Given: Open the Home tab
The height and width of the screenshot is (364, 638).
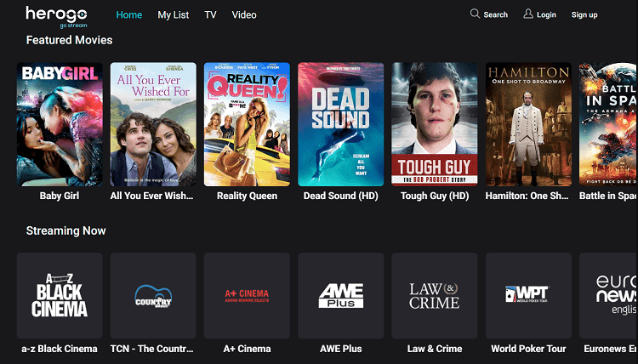Looking at the screenshot, I should point(129,15).
